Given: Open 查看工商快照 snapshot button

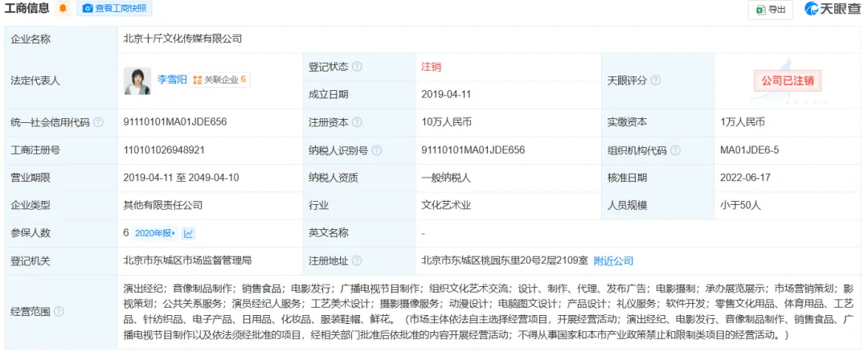Looking at the screenshot, I should [x=114, y=9].
